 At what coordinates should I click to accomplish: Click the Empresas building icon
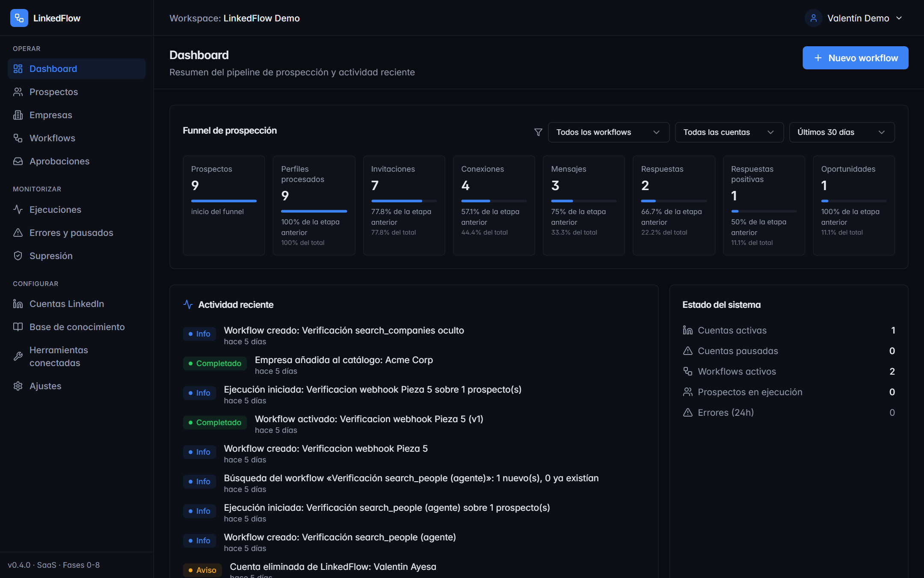click(x=18, y=115)
